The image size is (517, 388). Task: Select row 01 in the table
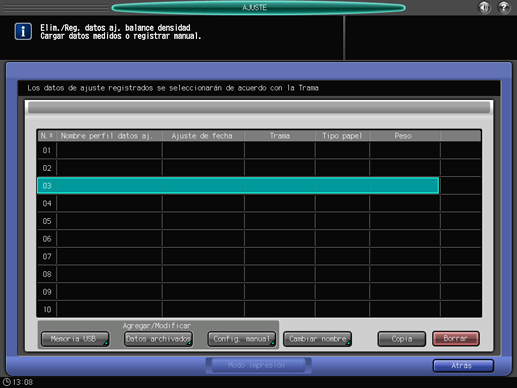[x=238, y=150]
